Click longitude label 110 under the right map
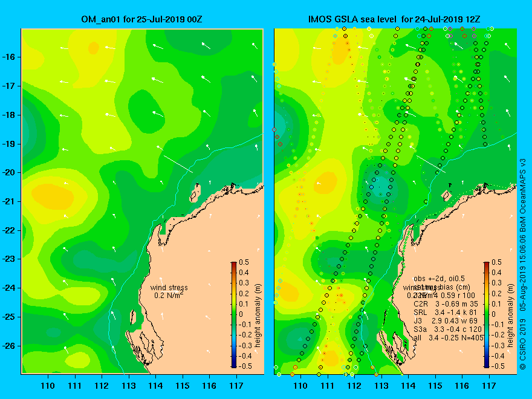The image size is (532, 399). [300, 386]
